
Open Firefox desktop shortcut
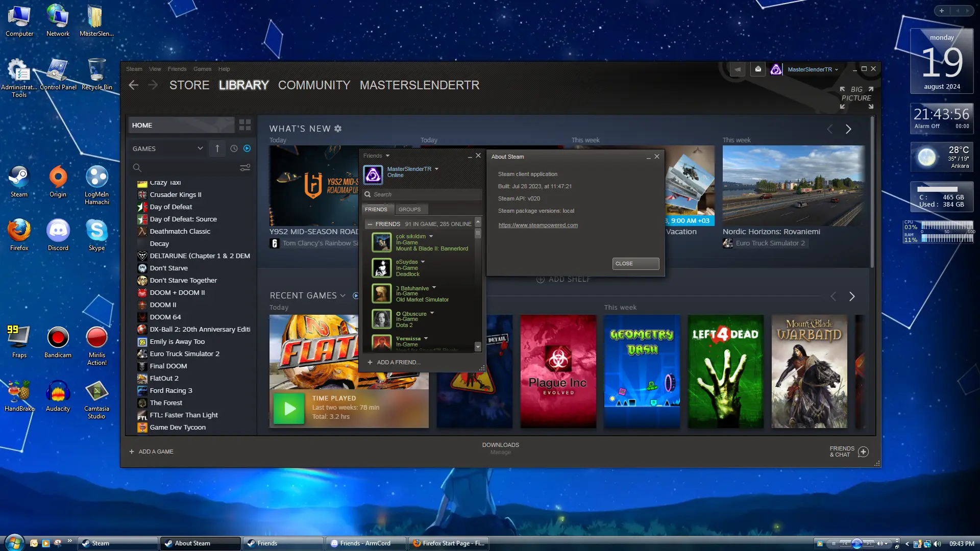click(x=19, y=235)
